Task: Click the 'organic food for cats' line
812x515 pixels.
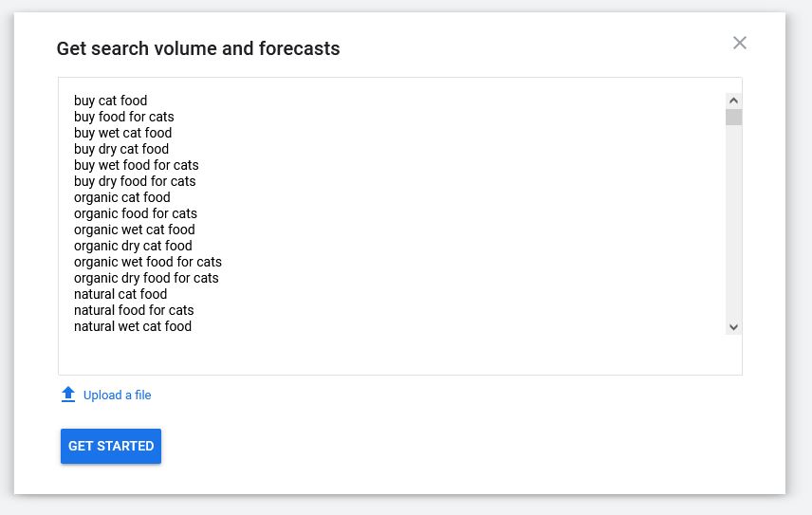Action: click(135, 213)
